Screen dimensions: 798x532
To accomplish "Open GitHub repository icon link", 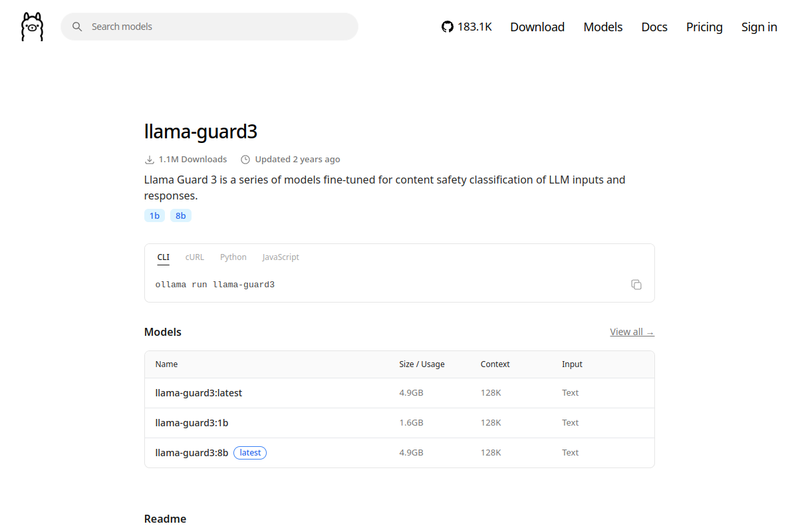I will [448, 27].
